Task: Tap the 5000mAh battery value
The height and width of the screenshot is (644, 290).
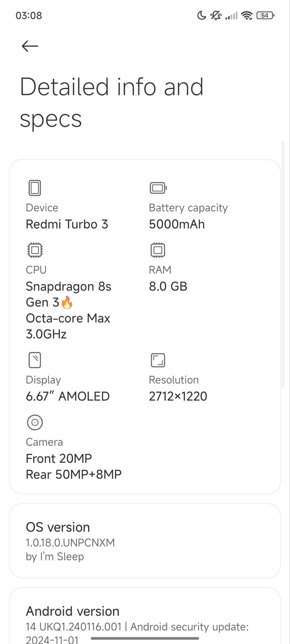Action: point(177,224)
